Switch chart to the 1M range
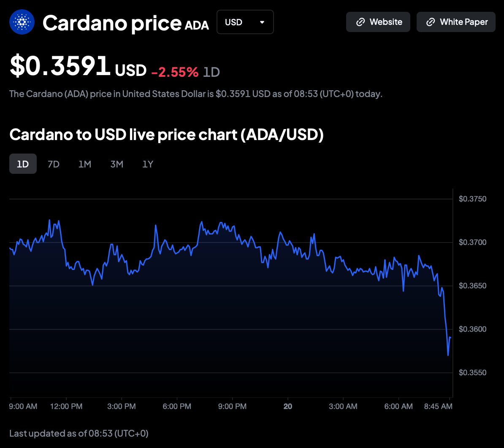Viewport: 504px width, 448px height. coord(85,164)
